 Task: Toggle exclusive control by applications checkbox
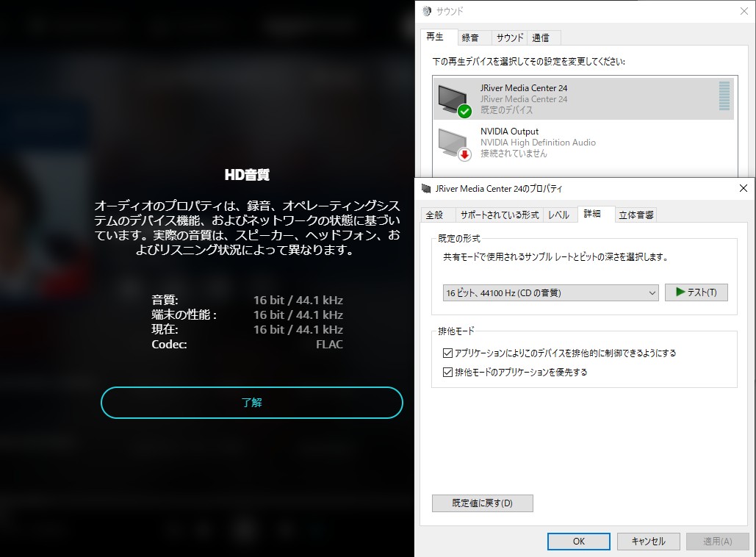(447, 353)
